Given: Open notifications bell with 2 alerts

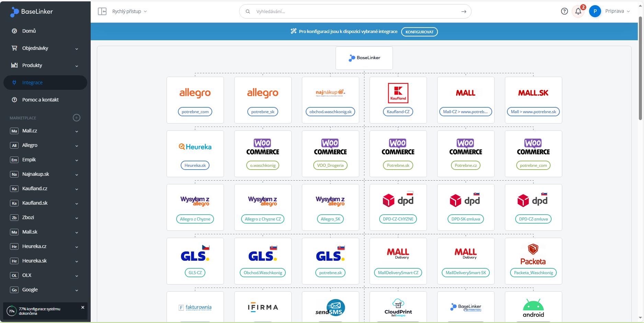Looking at the screenshot, I should tap(578, 11).
